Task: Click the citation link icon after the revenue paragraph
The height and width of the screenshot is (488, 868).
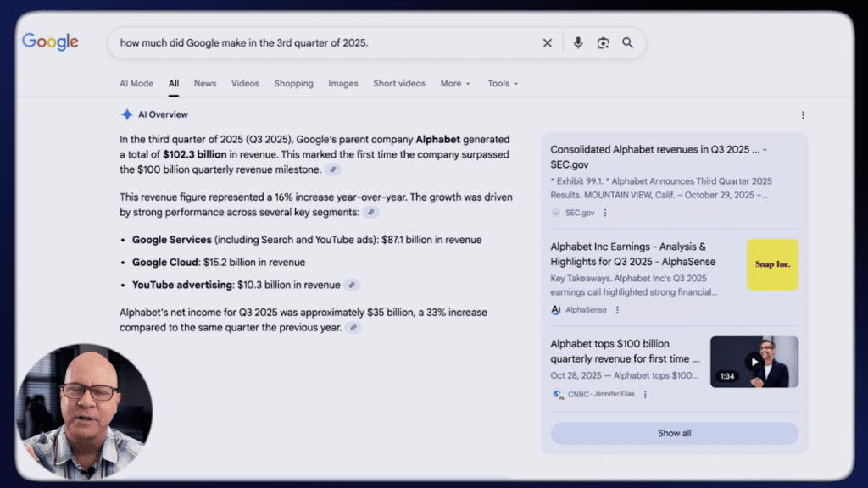Action: [332, 169]
